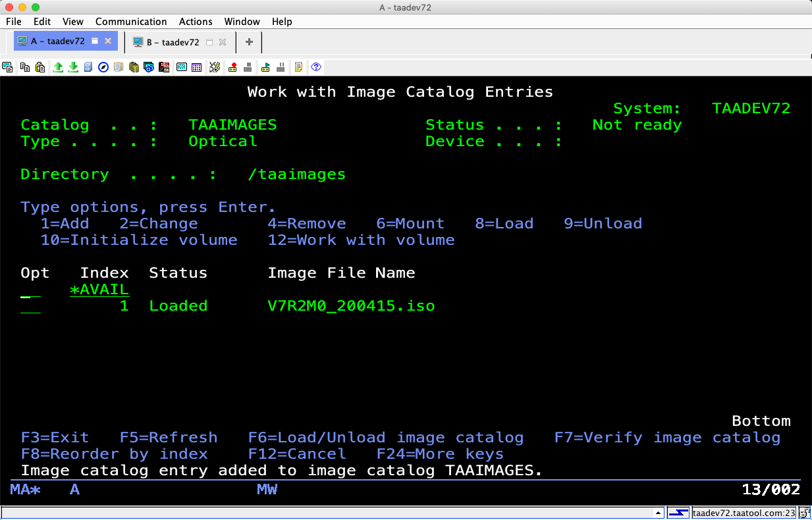The image size is (812, 520).
Task: Click the catalog entry added message line
Action: click(x=282, y=471)
